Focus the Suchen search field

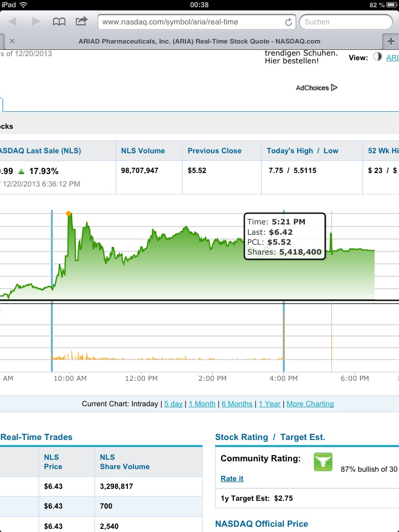point(345,22)
